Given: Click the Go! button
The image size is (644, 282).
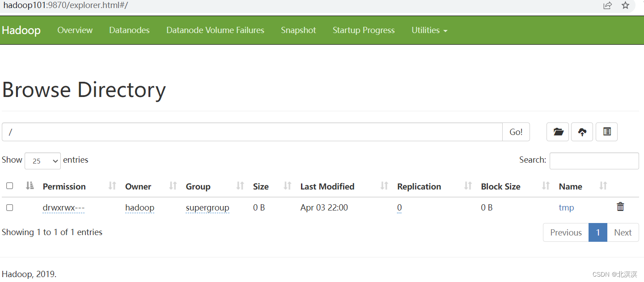Looking at the screenshot, I should pyautogui.click(x=516, y=132).
